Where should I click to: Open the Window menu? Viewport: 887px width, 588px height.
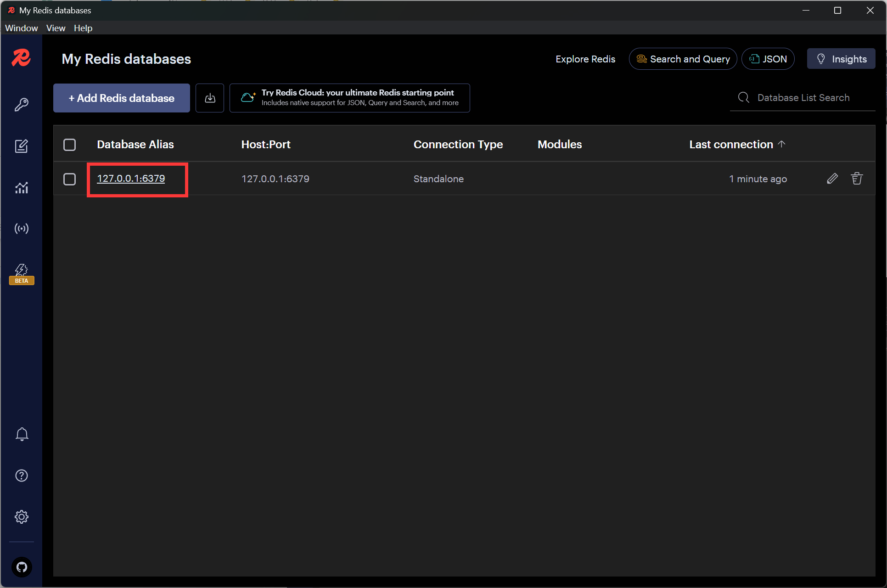[22, 28]
